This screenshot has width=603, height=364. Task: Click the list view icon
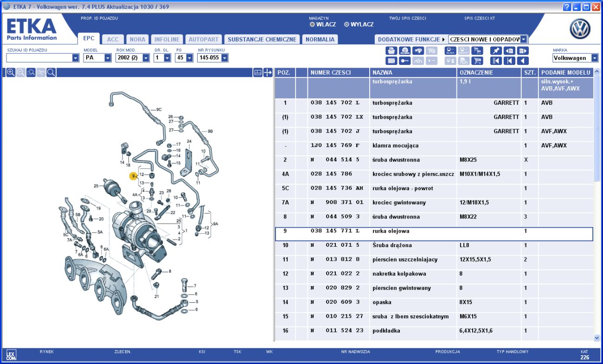[391, 61]
